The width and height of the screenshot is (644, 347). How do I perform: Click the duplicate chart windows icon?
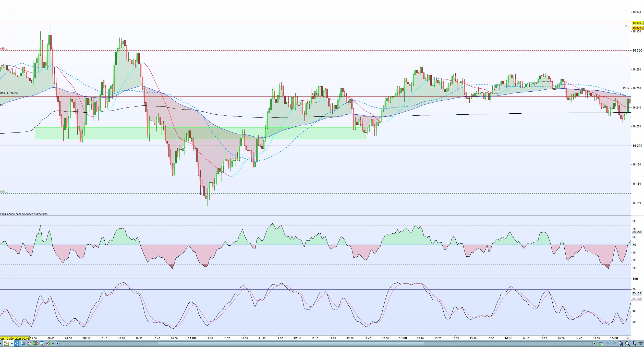point(42,343)
